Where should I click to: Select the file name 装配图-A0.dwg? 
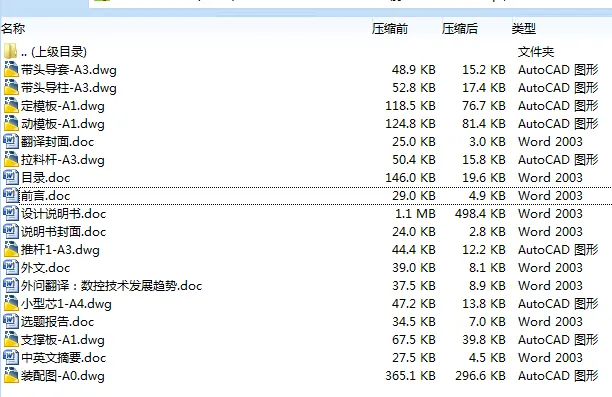tap(63, 376)
